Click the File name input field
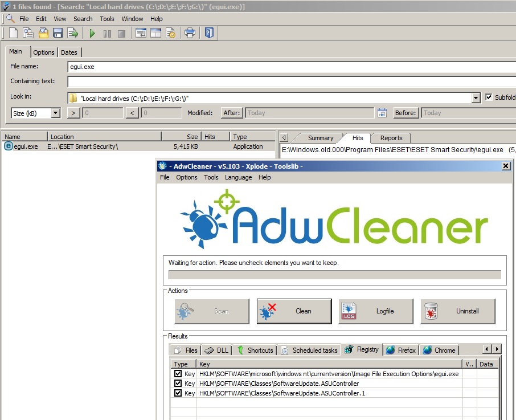516x420 pixels. 292,67
